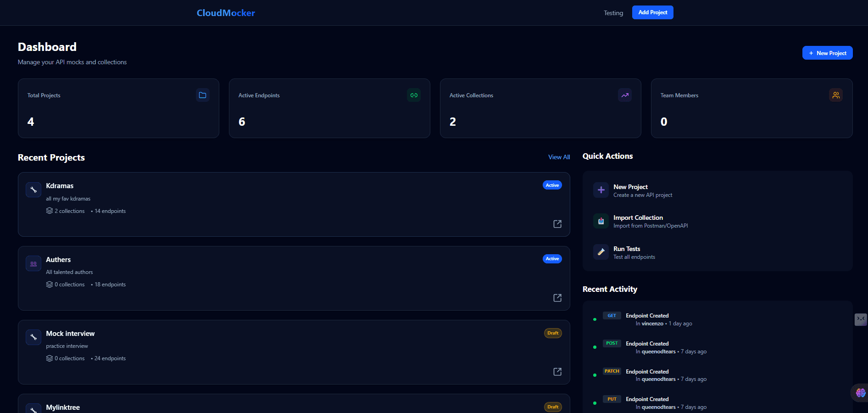Toggle the Active badge on the Kdramas project

552,185
